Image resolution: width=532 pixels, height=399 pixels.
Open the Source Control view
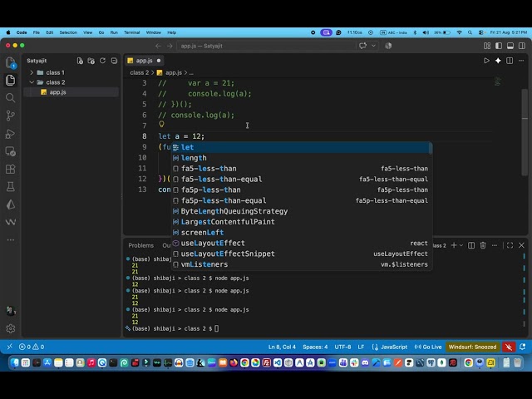coord(11,116)
